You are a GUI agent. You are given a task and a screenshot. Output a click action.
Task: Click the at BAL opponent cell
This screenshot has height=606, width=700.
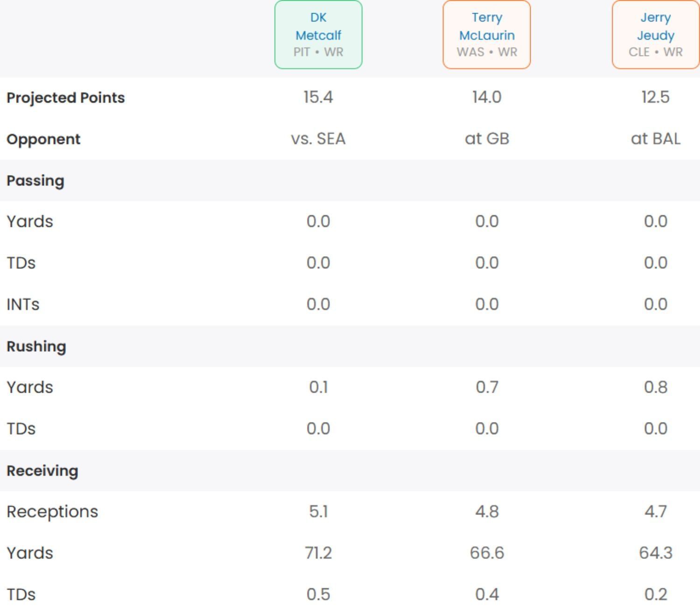coord(656,139)
